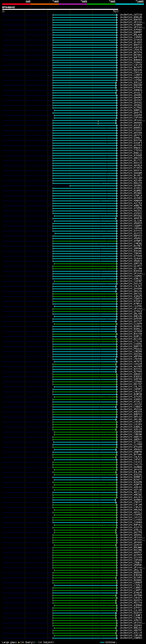Select the BP040042 query name
146x644 pixels.
[x=8, y=7]
